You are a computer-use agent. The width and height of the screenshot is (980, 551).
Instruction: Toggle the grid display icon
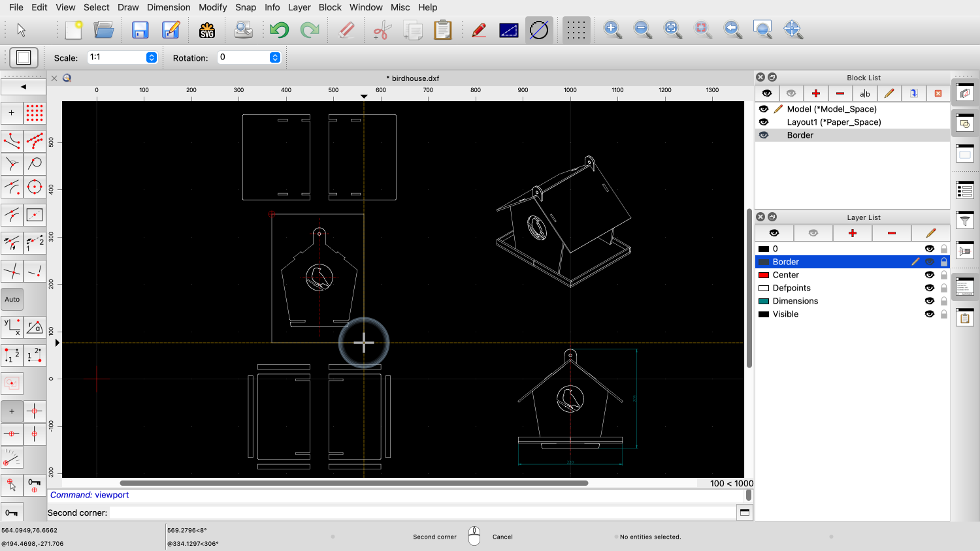pyautogui.click(x=576, y=30)
